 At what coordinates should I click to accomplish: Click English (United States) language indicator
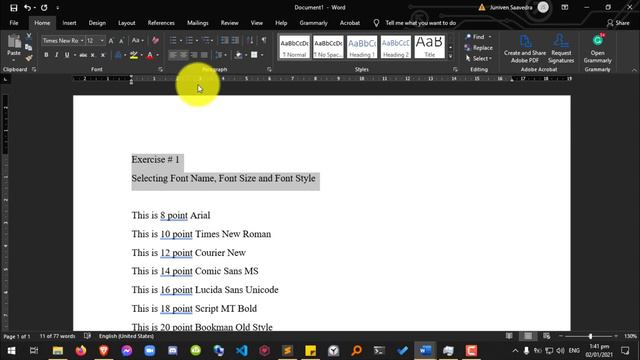(126, 336)
